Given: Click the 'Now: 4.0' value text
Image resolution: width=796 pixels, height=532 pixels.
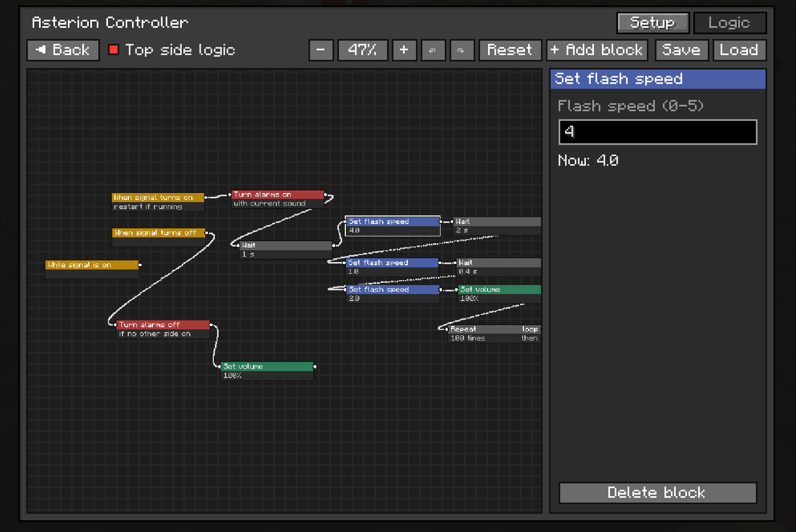Looking at the screenshot, I should click(x=588, y=160).
